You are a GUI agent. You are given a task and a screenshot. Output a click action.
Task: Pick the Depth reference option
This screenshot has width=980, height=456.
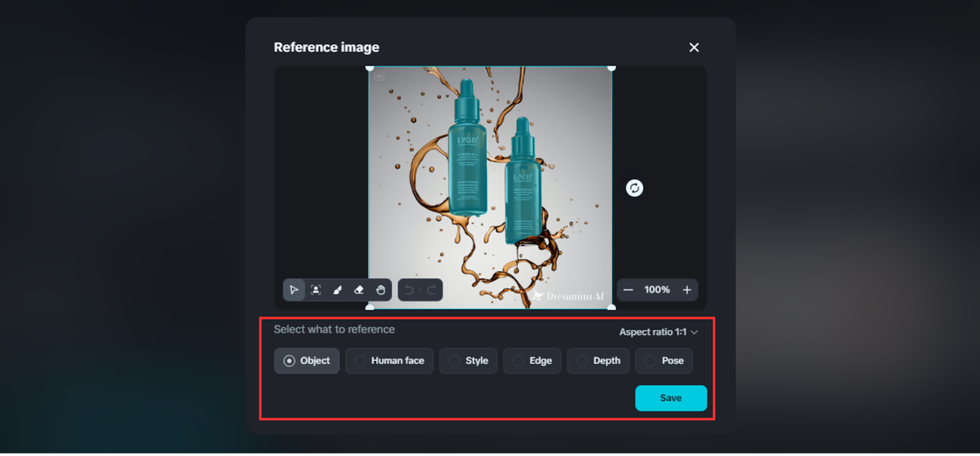pyautogui.click(x=599, y=360)
